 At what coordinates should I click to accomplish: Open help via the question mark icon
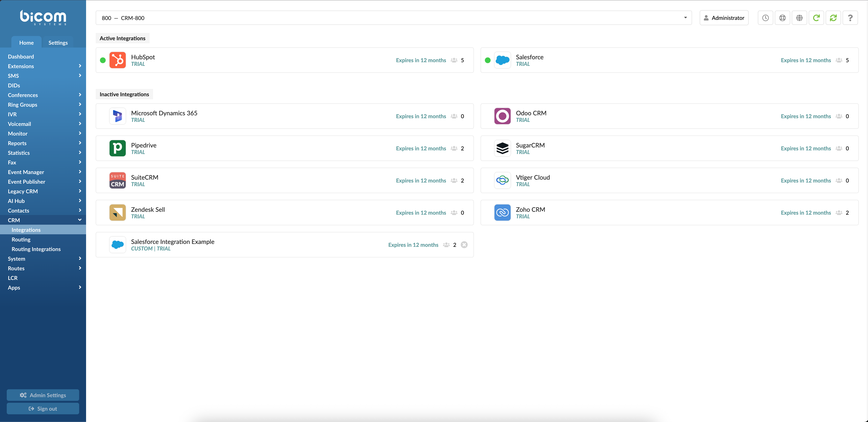pos(850,18)
